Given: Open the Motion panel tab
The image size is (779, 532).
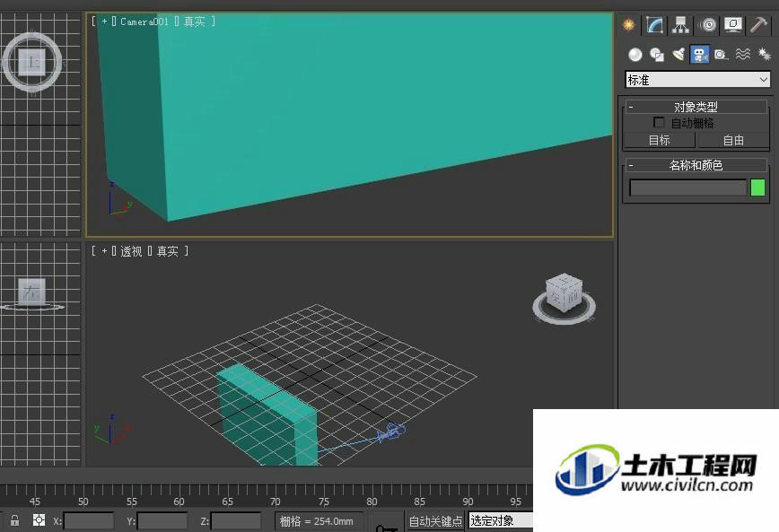Looking at the screenshot, I should click(x=708, y=24).
